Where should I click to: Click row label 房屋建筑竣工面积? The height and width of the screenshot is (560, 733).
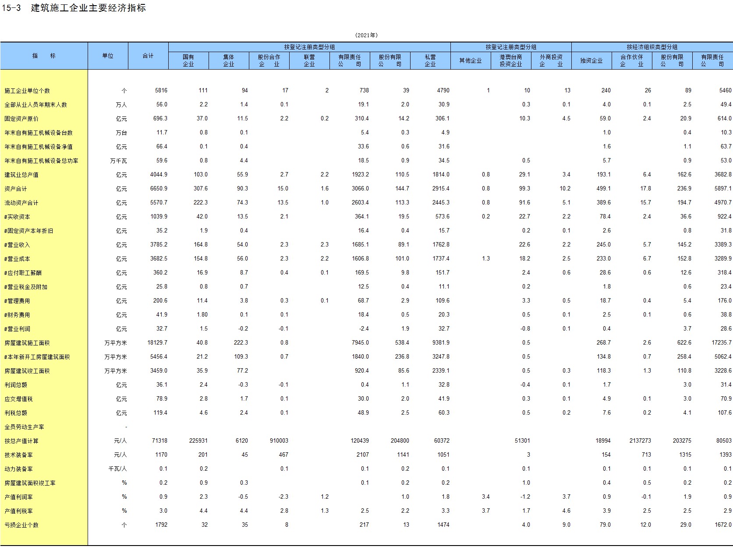coord(27,371)
